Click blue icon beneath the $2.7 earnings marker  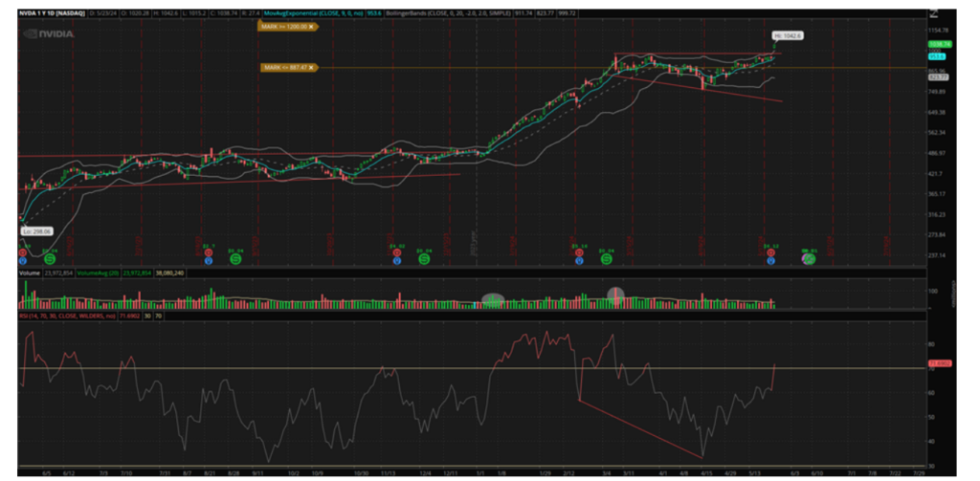click(x=208, y=260)
